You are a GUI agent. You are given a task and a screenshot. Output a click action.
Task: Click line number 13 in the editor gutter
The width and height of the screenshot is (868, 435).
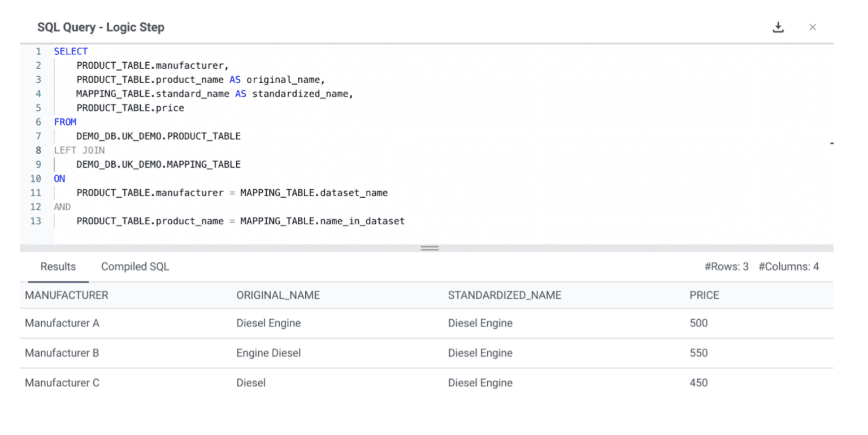point(36,221)
